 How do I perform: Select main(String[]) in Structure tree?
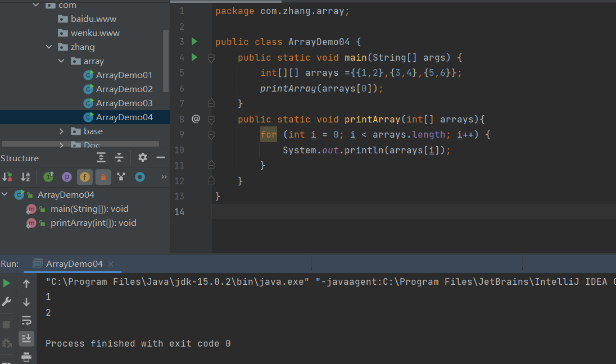tap(78, 209)
